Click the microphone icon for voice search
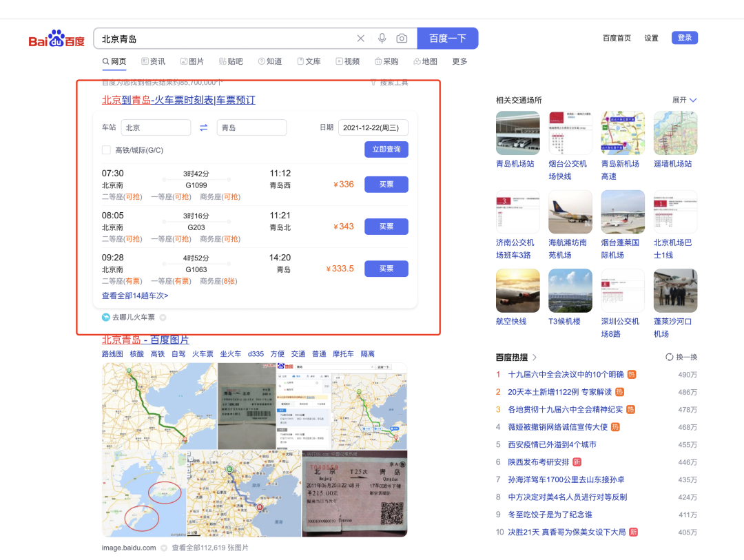This screenshot has width=744, height=560. click(x=382, y=38)
